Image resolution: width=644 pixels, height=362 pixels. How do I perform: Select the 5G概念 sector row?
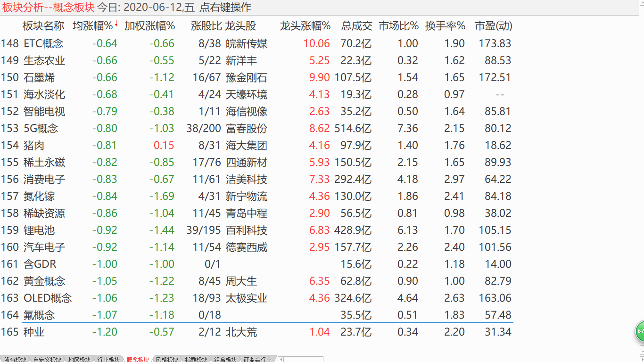pyautogui.click(x=256, y=128)
